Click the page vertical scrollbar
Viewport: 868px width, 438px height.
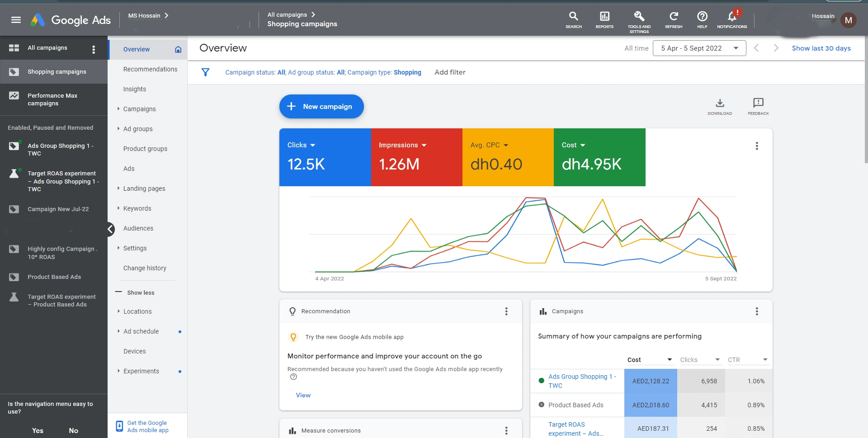(866, 99)
